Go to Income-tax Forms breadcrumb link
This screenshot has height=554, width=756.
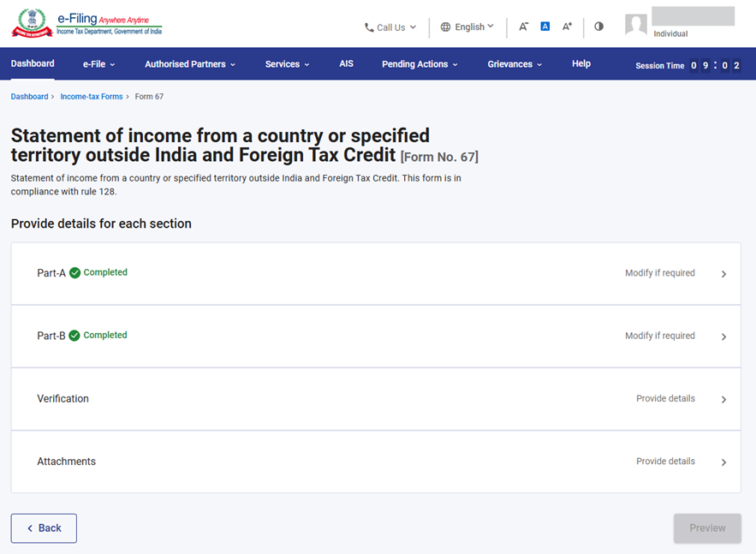92,97
